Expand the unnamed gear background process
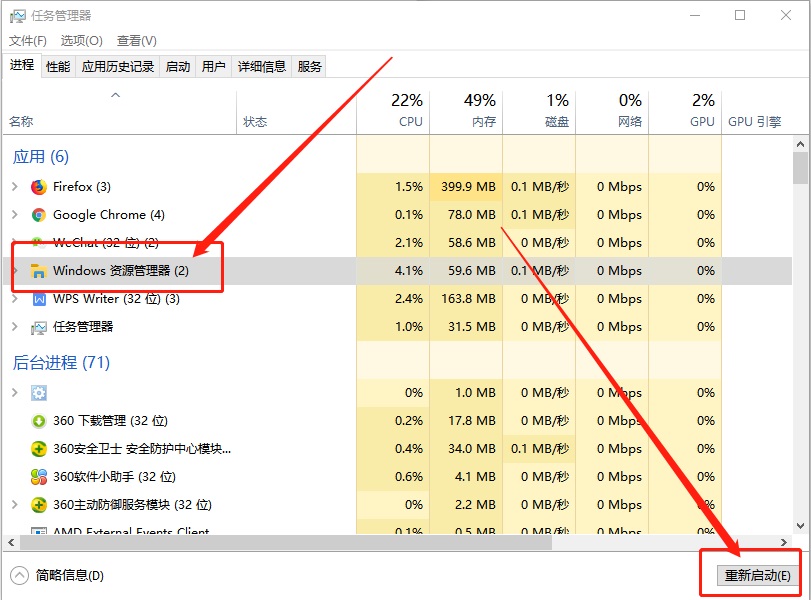Image resolution: width=811 pixels, height=600 pixels. [x=15, y=393]
